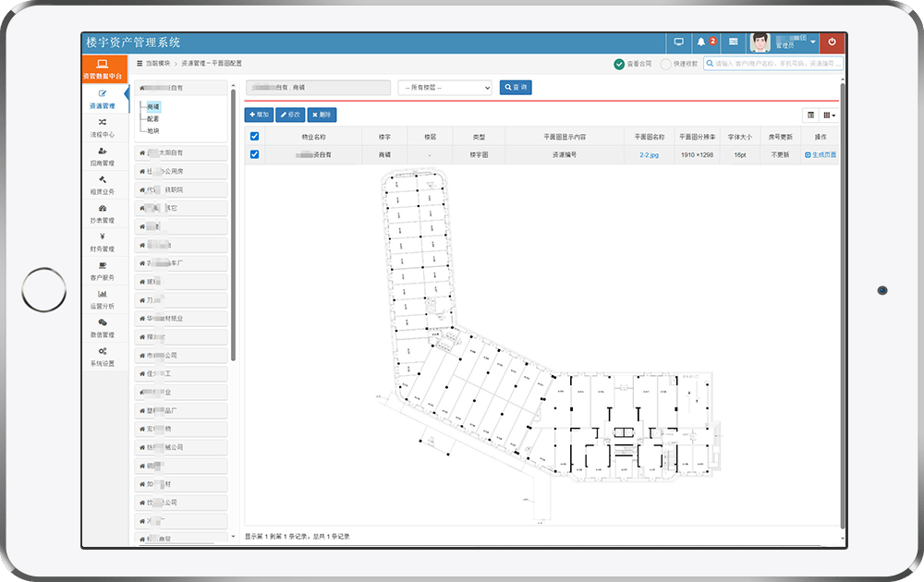924x582 pixels.
Task: Expand the 材纸业 property group
Action: (181, 318)
